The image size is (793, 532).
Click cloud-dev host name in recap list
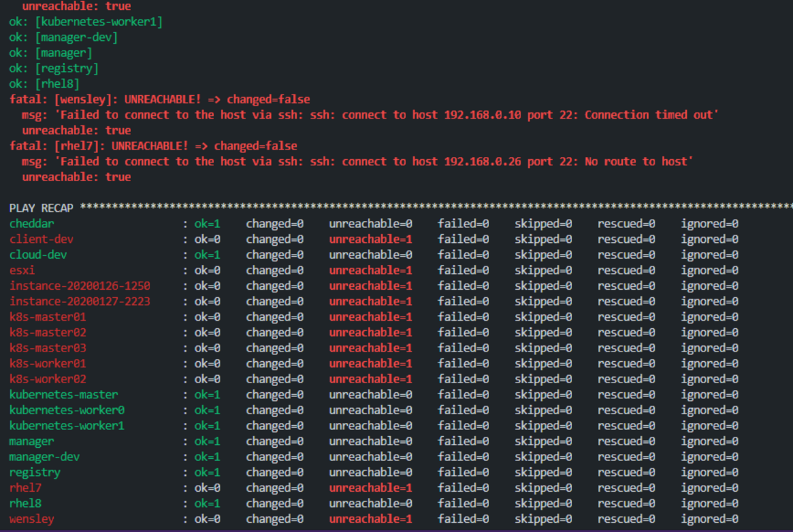38,255
